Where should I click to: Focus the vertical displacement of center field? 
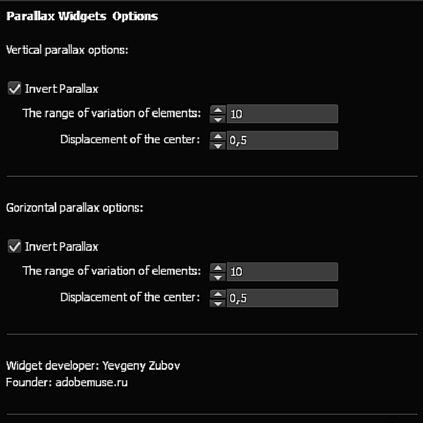(x=282, y=140)
